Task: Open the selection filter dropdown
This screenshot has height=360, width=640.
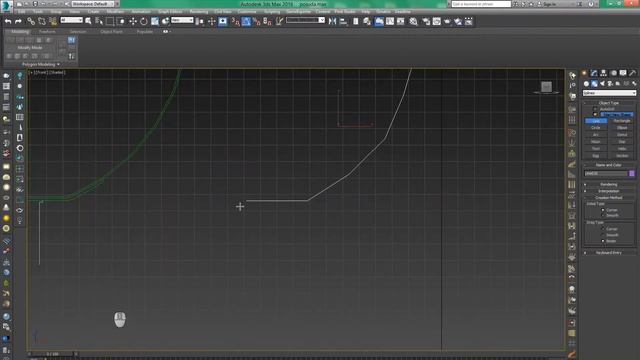Action: coord(71,20)
